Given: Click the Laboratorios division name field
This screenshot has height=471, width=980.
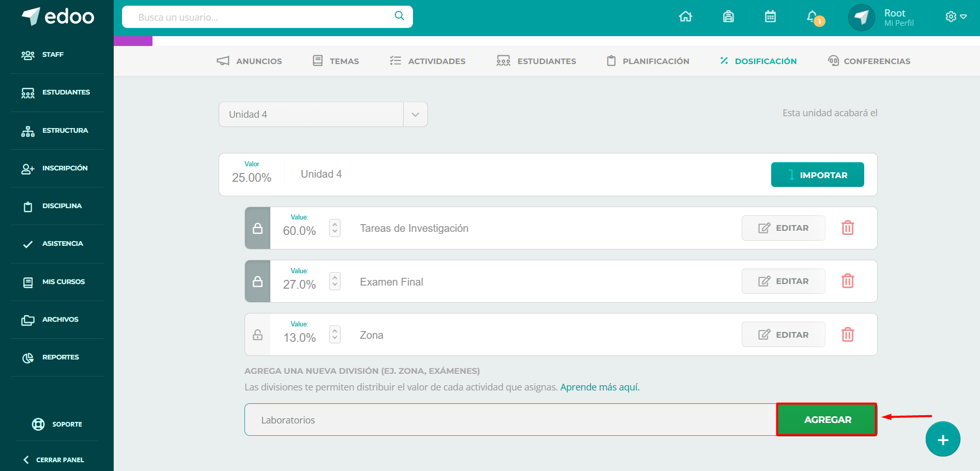Looking at the screenshot, I should point(510,419).
